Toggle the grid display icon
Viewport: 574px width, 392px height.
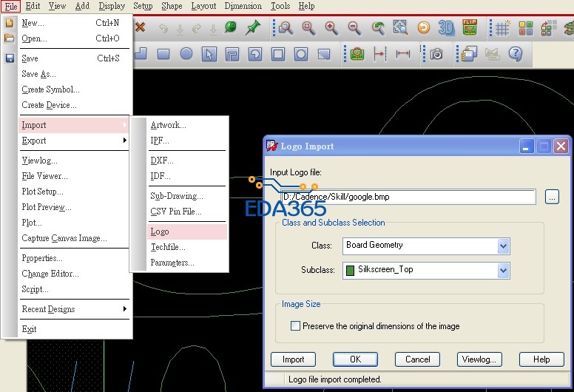(x=502, y=28)
